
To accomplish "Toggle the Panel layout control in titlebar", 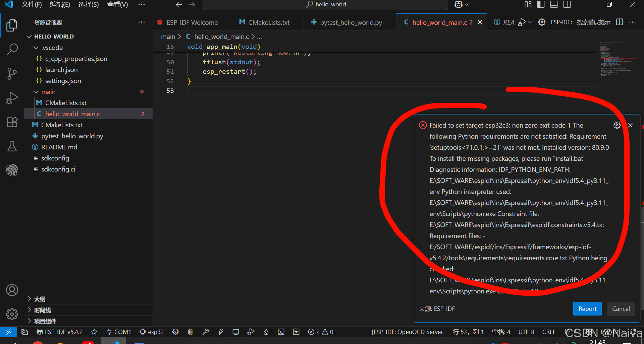I will tap(554, 4).
